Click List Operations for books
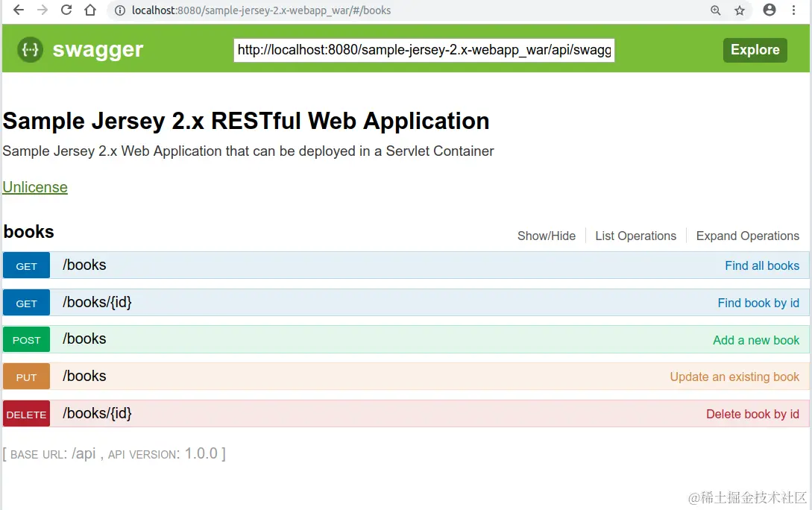This screenshot has width=812, height=510. point(635,236)
